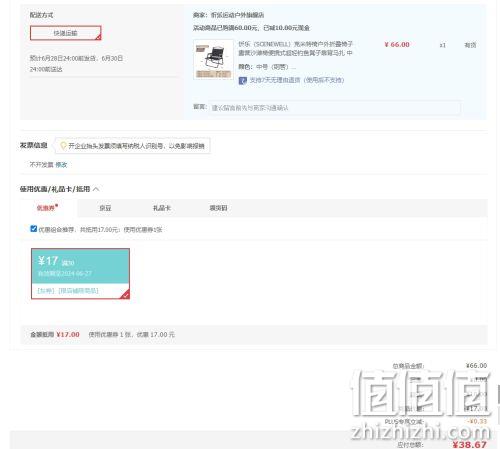Screen dimensions: 500x449
Task: Open the 领货码 tab
Action: click(218, 208)
